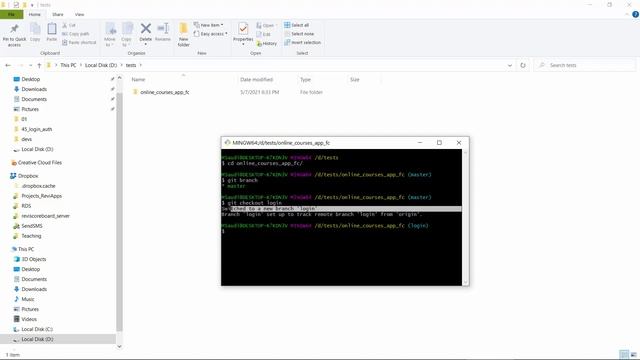The image size is (640, 360).
Task: Open the Easy access dropdown
Action: pos(211,34)
